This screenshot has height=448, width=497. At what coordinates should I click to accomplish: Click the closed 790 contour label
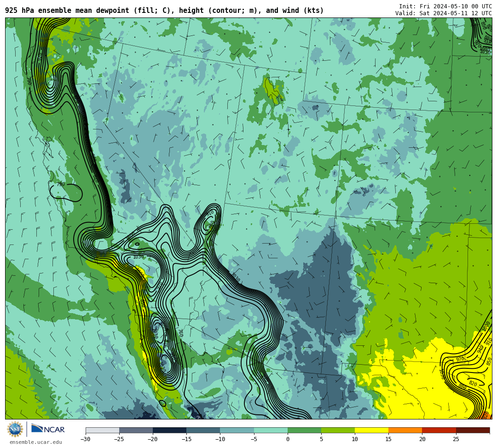tap(61, 184)
